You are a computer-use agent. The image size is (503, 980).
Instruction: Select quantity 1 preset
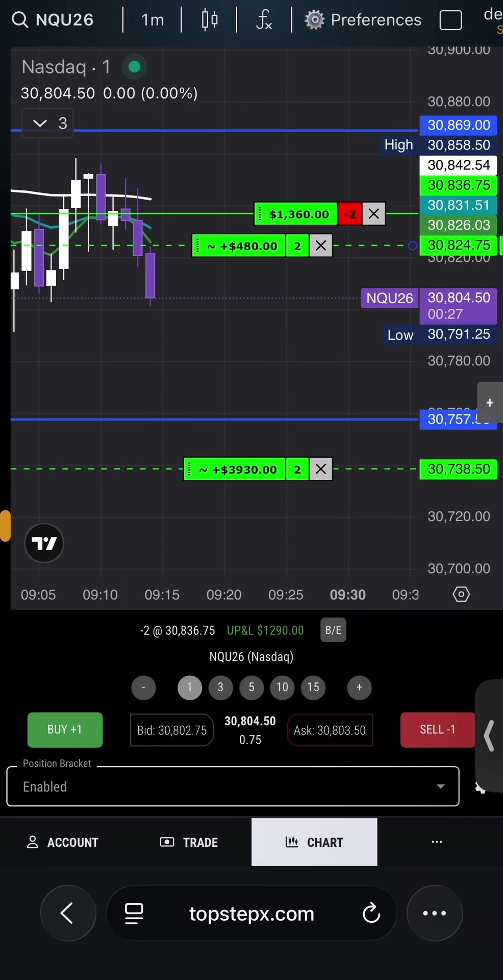pos(190,688)
